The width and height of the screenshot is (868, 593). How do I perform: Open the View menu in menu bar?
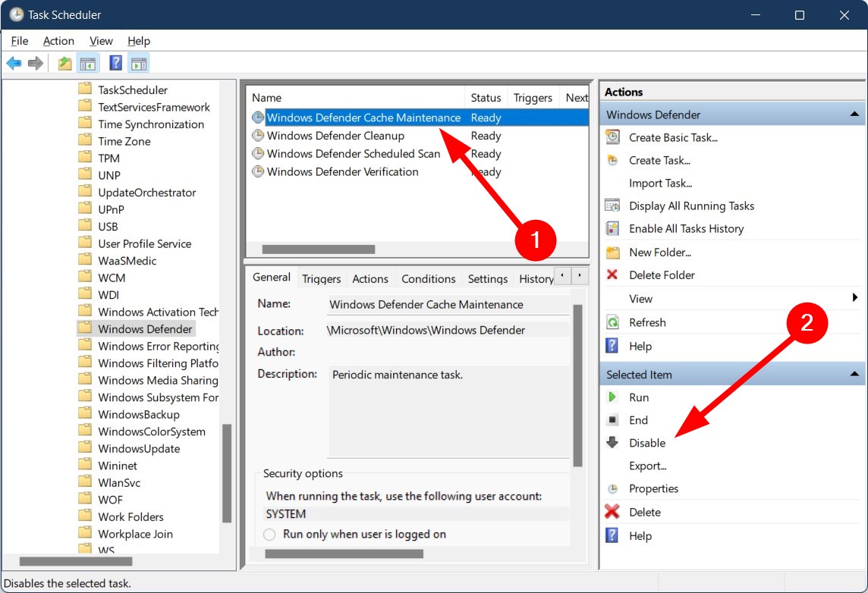click(x=101, y=41)
